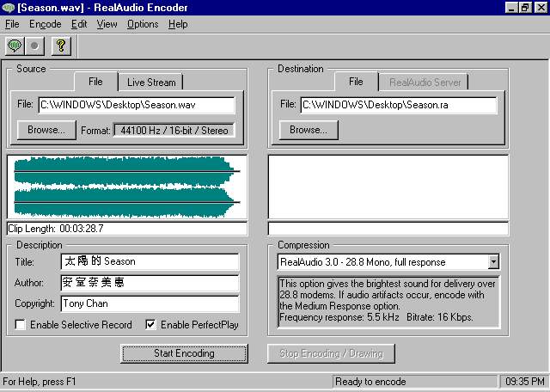Open the Help menu

[x=178, y=24]
